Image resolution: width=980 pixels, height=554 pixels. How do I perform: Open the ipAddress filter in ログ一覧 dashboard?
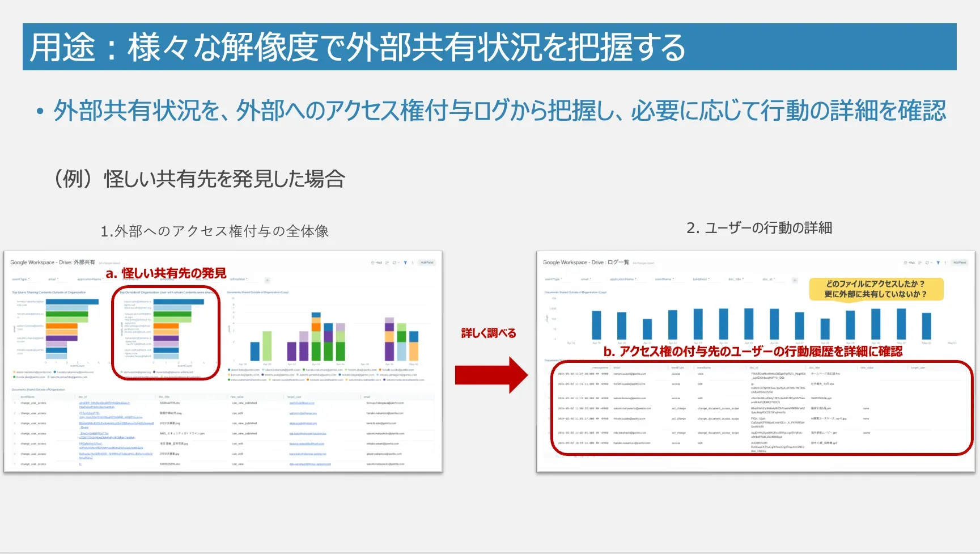click(701, 279)
